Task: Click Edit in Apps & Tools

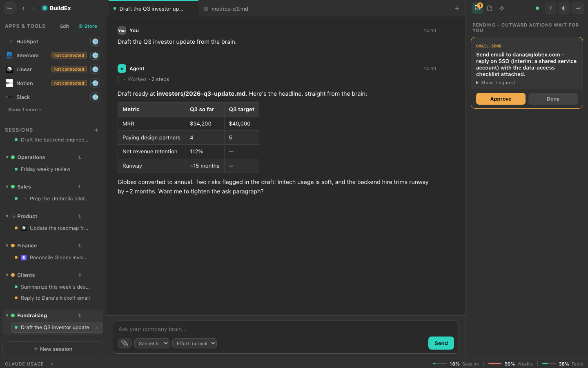Action: [x=65, y=26]
